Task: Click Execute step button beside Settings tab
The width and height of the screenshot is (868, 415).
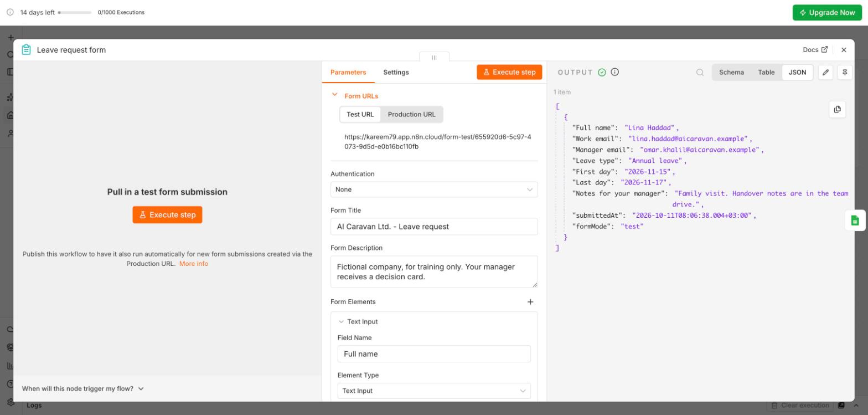Action: pyautogui.click(x=509, y=72)
